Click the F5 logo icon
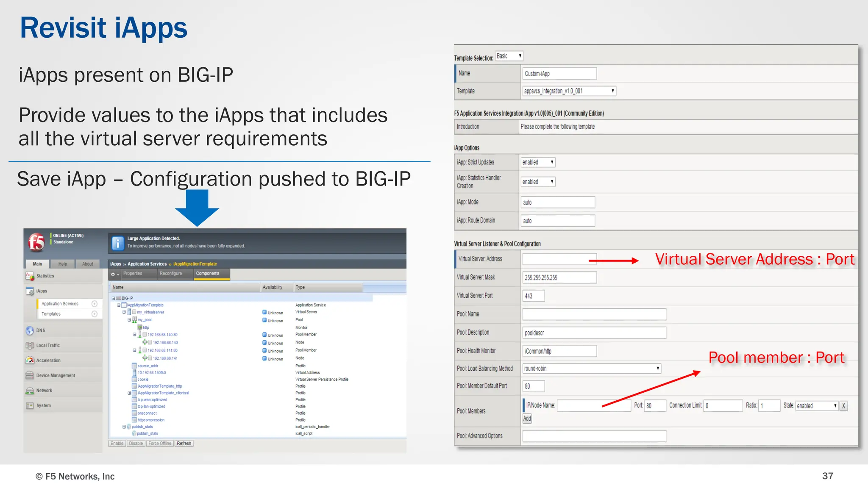 (36, 242)
